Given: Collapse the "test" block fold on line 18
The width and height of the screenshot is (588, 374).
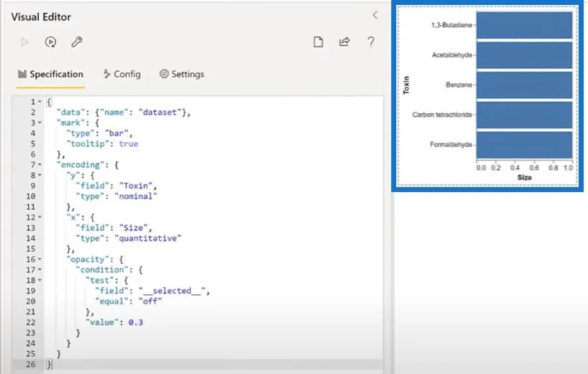Looking at the screenshot, I should pyautogui.click(x=40, y=280).
